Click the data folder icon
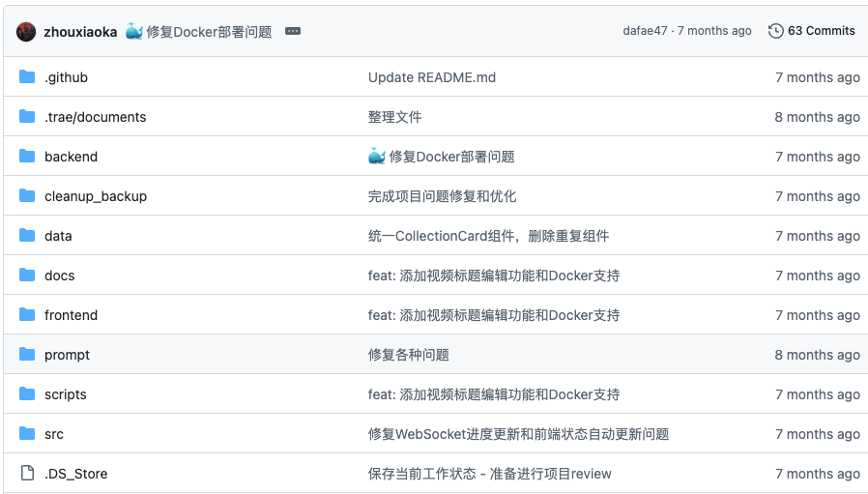 tap(27, 235)
